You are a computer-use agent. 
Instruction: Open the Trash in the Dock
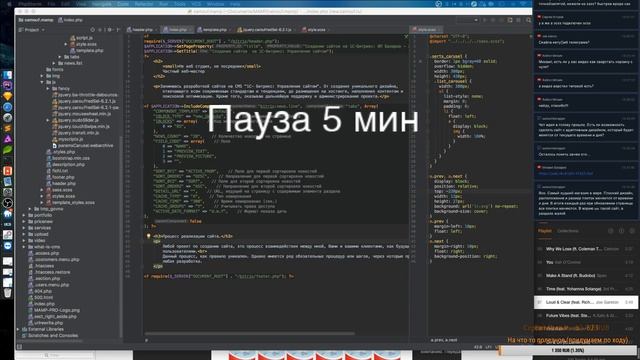point(7,292)
